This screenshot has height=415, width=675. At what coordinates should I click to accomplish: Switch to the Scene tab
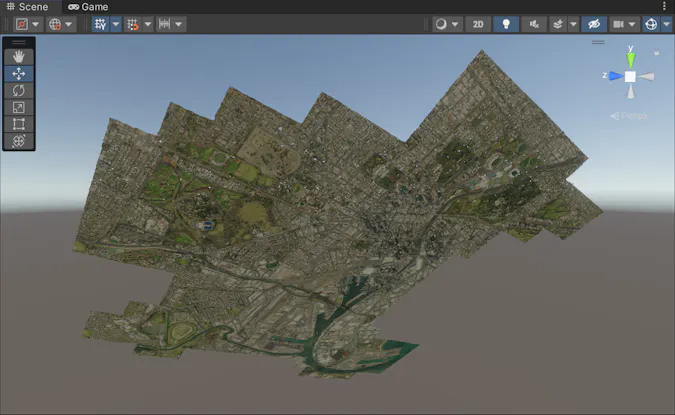pos(27,6)
